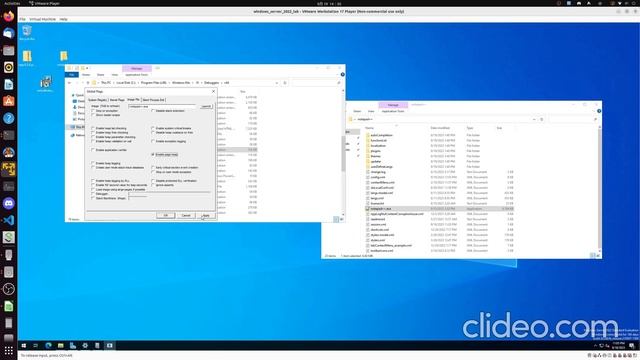Launch Discord from the dock
Image resolution: width=640 pixels, height=360 pixels.
coord(9,203)
